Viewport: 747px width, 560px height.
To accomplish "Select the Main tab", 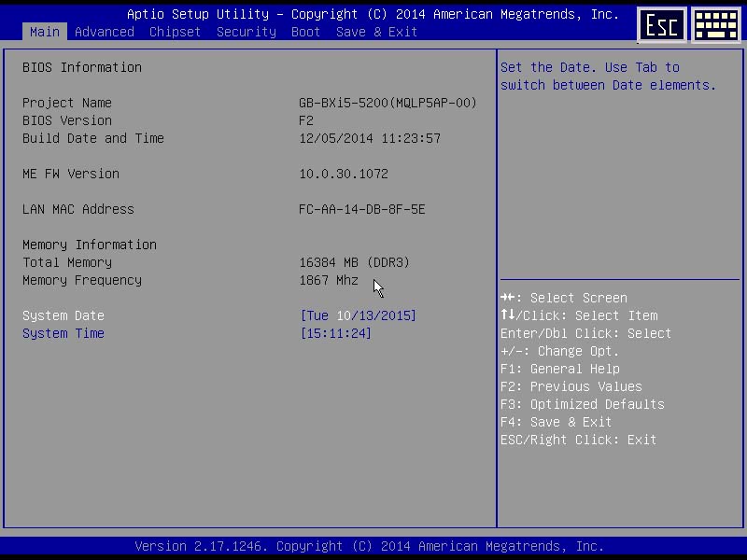I will (45, 32).
